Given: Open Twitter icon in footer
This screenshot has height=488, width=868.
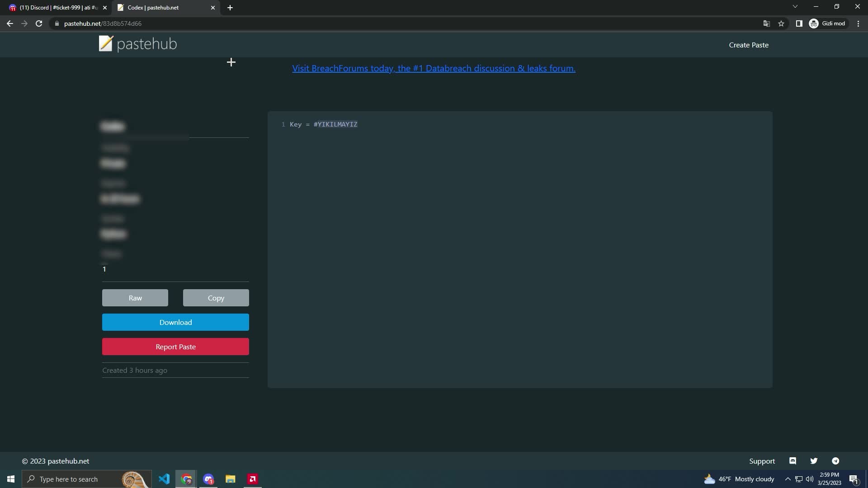Looking at the screenshot, I should click(x=814, y=461).
